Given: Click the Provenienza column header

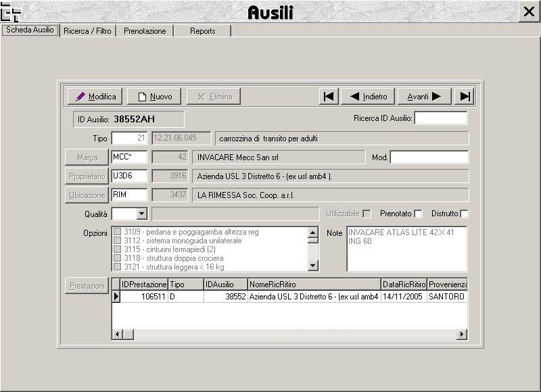Looking at the screenshot, I should coord(447,285).
